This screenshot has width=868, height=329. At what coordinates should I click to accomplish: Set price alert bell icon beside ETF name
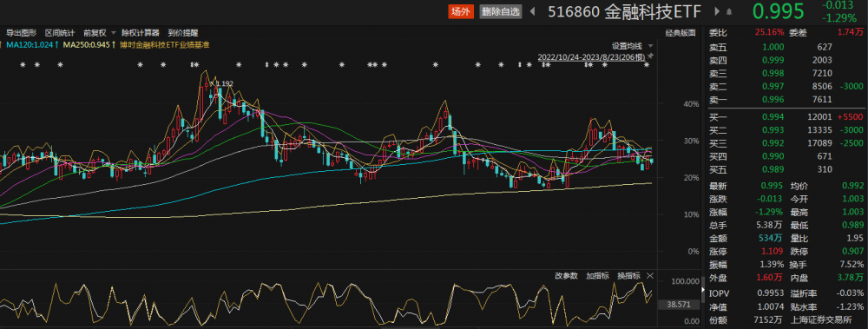(x=729, y=11)
